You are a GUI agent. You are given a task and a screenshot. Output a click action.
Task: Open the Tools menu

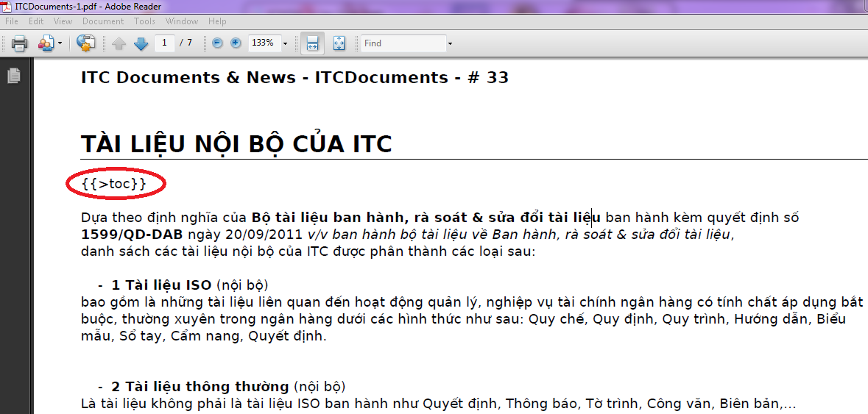coord(144,21)
